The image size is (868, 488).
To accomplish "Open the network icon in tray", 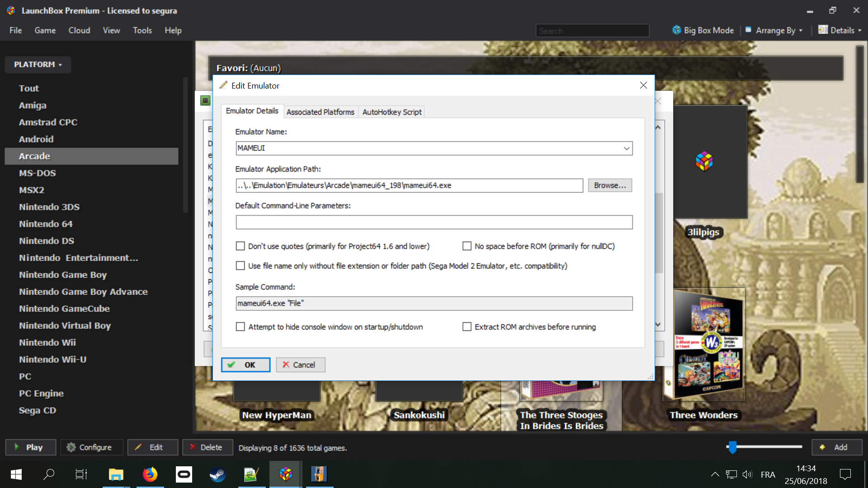I will click(x=731, y=474).
